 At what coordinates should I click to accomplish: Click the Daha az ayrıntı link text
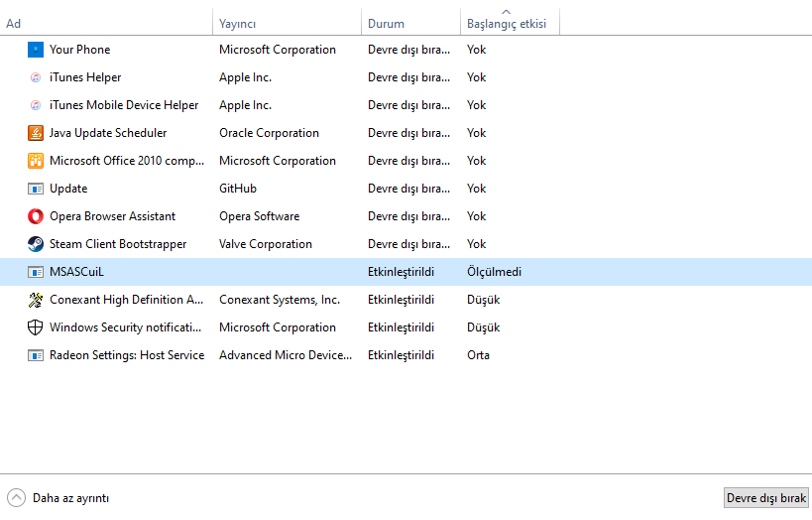pos(70,498)
